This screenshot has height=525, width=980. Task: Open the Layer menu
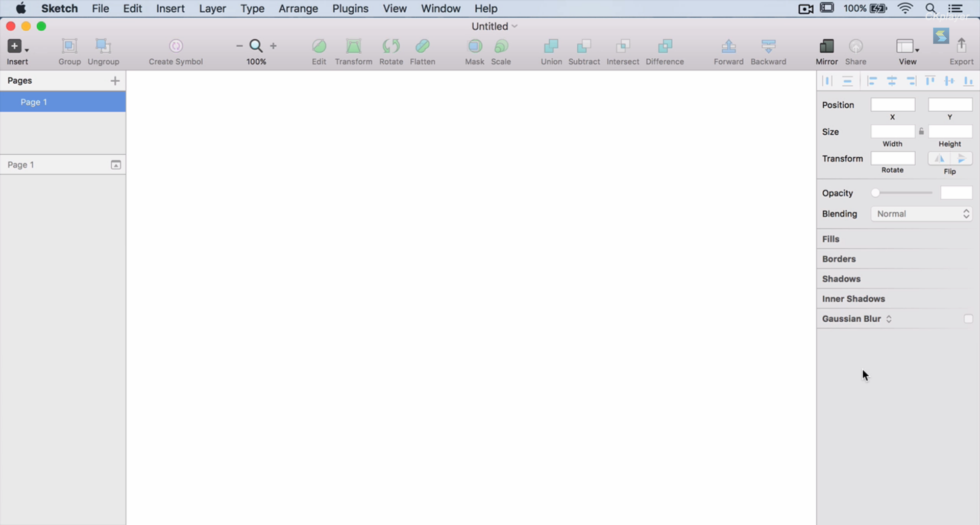click(x=212, y=9)
